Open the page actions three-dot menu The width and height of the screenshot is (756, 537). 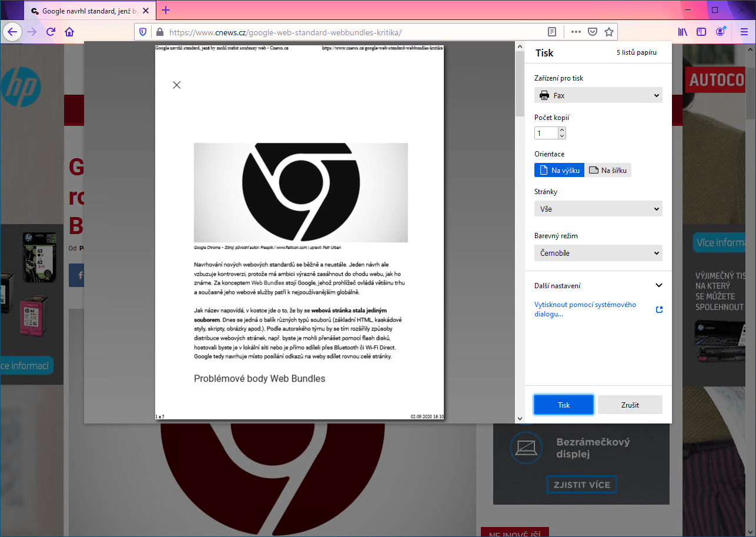pos(576,32)
